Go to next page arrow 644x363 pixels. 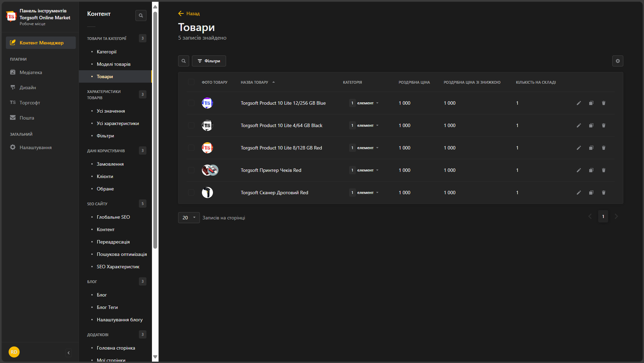point(616,217)
